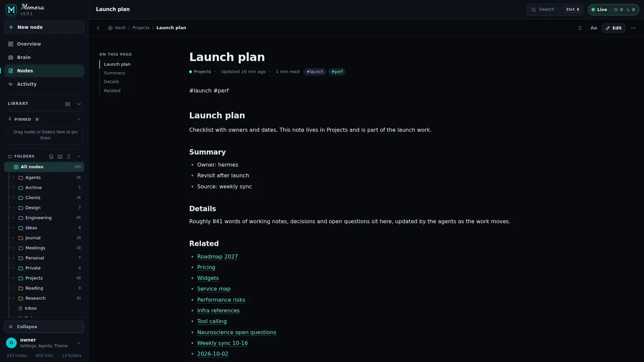Image resolution: width=644 pixels, height=362 pixels.
Task: Open the Roadmap 2027 link
Action: 217,257
